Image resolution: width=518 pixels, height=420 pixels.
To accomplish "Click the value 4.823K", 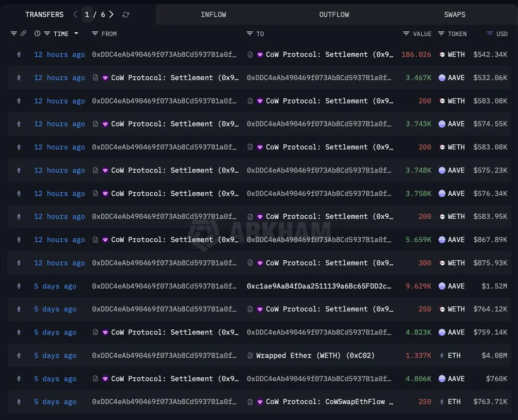I will click(x=418, y=332).
